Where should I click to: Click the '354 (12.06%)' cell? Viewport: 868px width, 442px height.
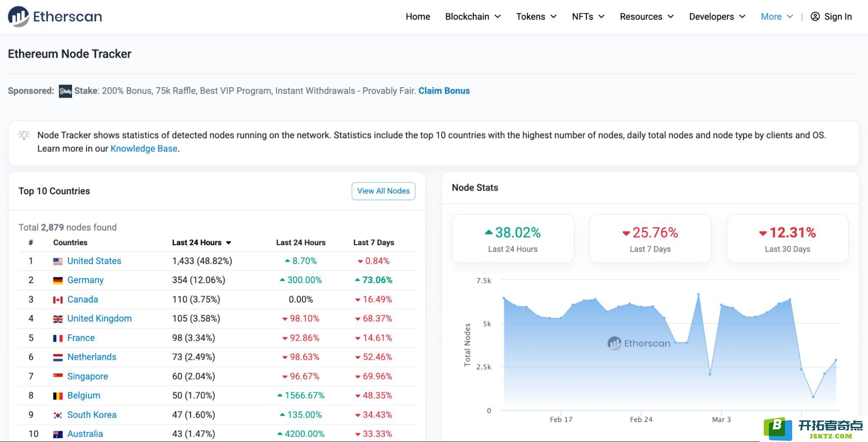[x=198, y=280]
